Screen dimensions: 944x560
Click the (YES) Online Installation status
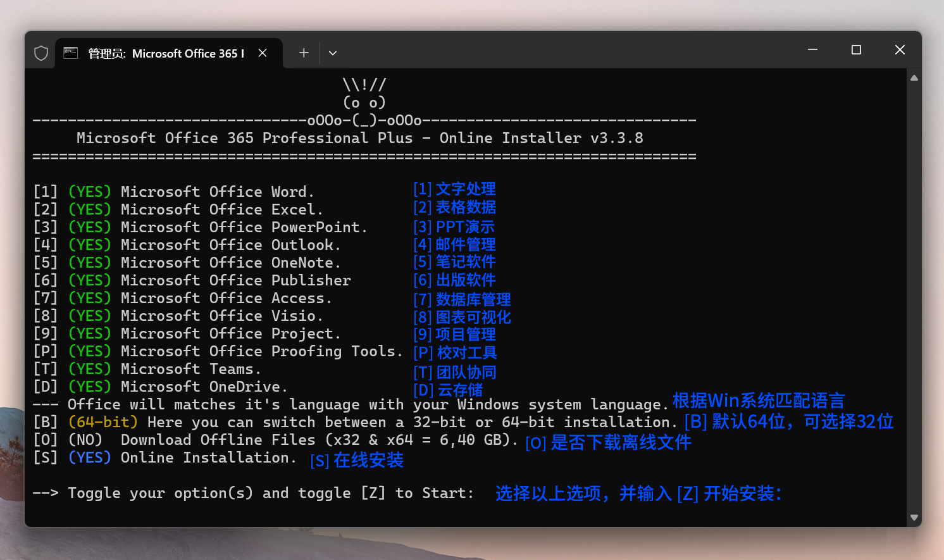pos(89,457)
